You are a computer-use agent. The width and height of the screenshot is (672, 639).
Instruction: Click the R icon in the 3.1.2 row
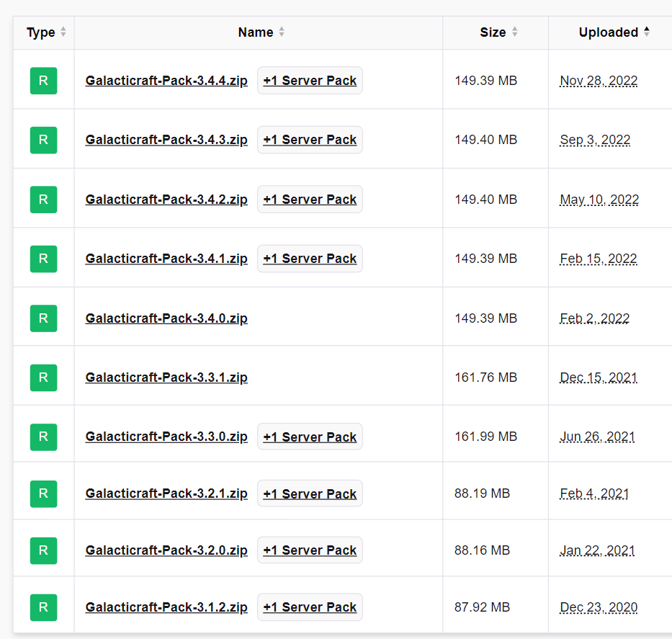pyautogui.click(x=43, y=607)
